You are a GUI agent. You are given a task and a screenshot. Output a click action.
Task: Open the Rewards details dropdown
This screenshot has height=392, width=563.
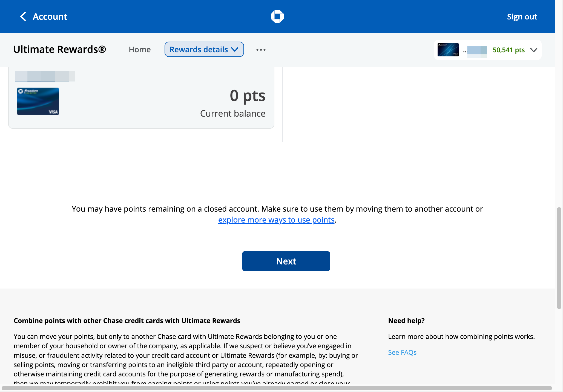[x=204, y=50]
